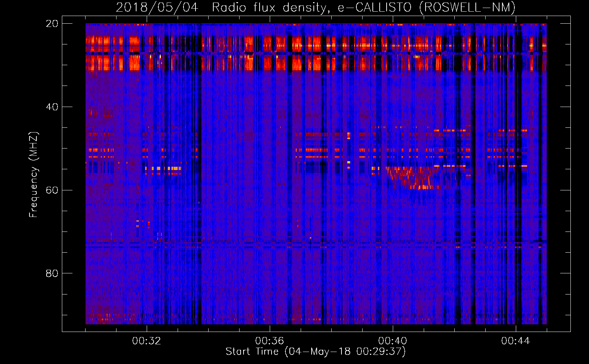This screenshot has width=589, height=364.
Task: Click the 'Start Time (04-May-18 00:29:37)' label
Action: (x=316, y=352)
